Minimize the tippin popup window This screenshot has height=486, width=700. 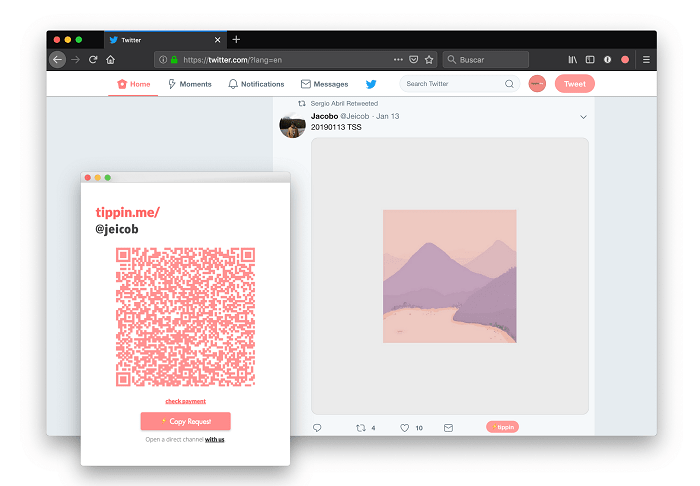click(98, 178)
